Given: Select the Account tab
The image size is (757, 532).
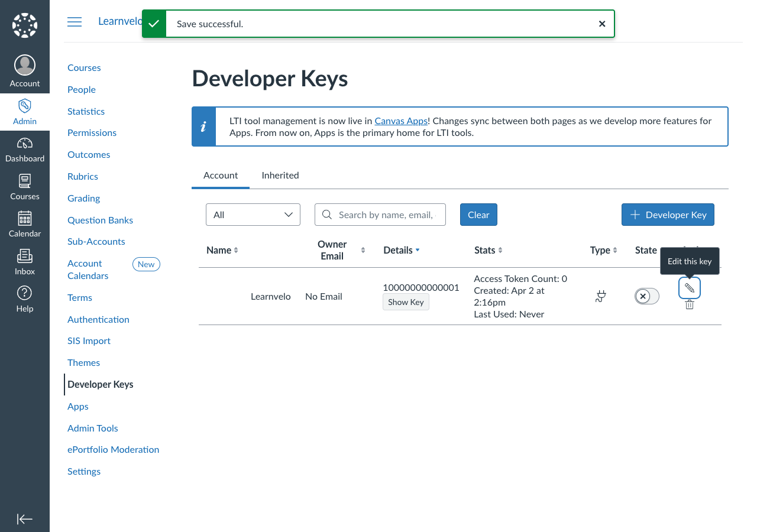Looking at the screenshot, I should tap(221, 175).
